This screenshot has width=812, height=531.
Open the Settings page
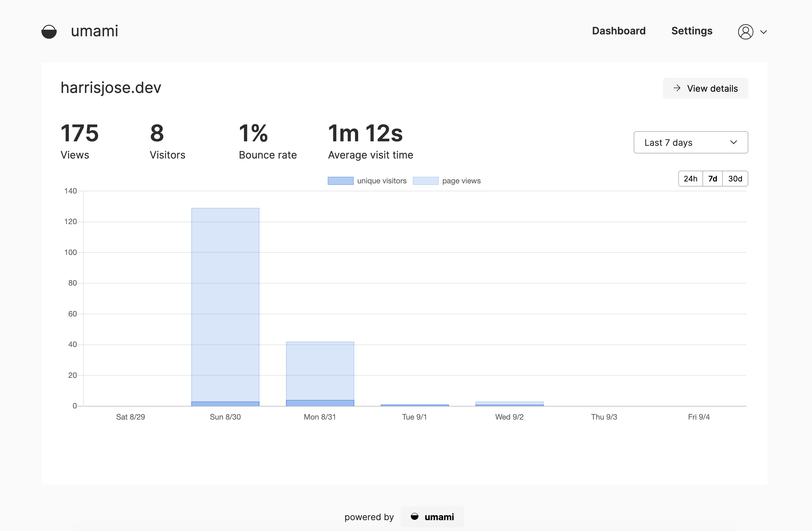692,31
